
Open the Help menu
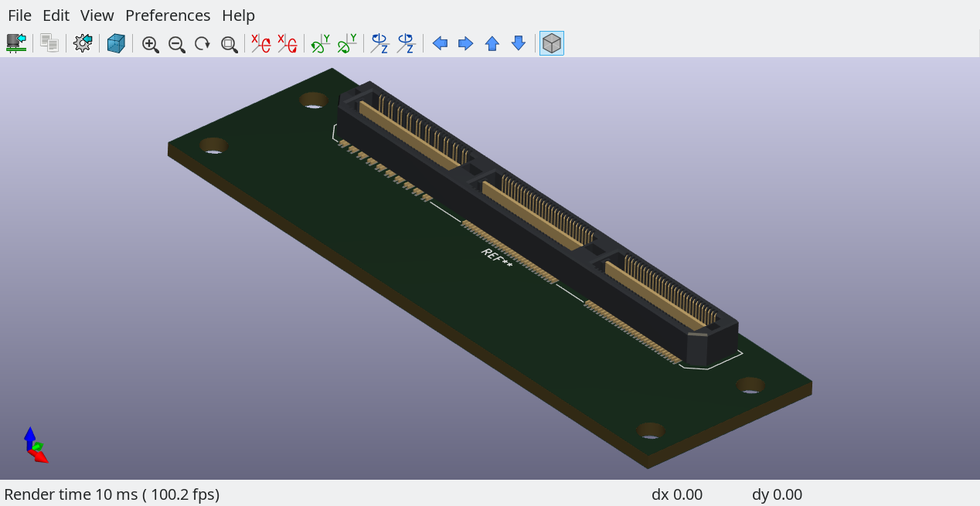point(238,15)
